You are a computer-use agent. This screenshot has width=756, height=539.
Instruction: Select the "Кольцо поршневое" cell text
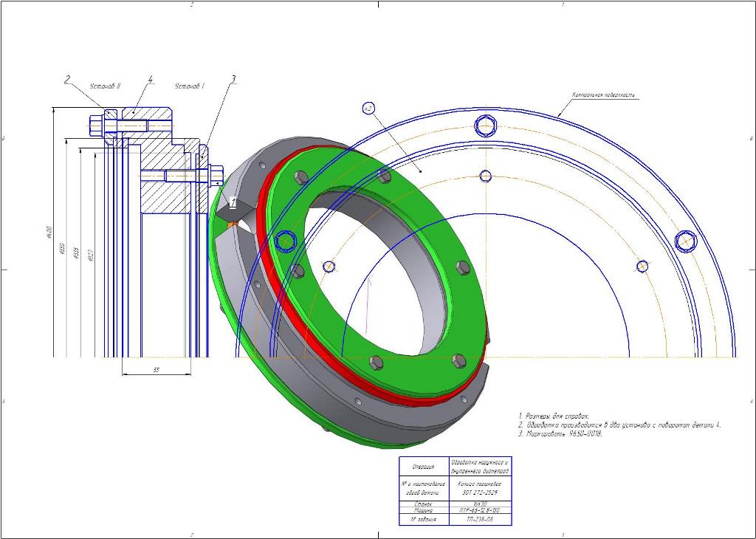(x=480, y=484)
